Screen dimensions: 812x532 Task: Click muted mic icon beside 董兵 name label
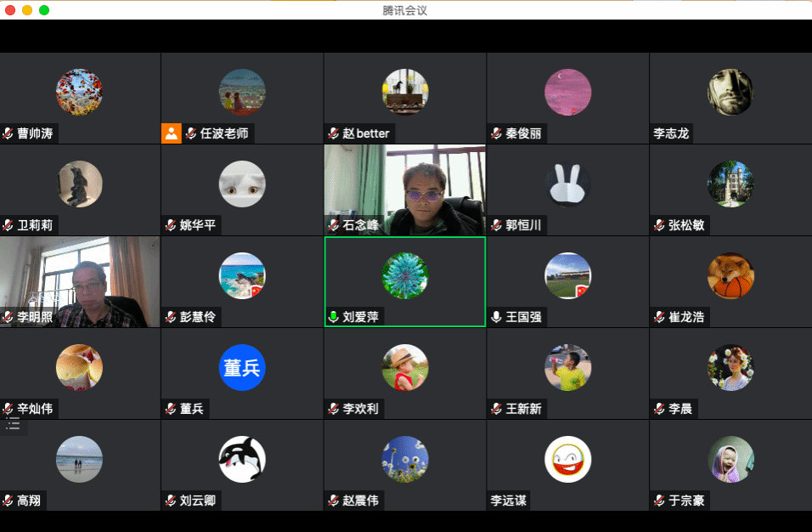pos(171,409)
